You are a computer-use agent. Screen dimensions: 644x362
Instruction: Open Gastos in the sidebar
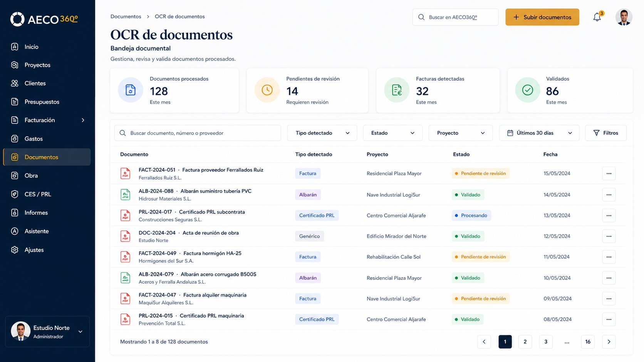click(47, 139)
